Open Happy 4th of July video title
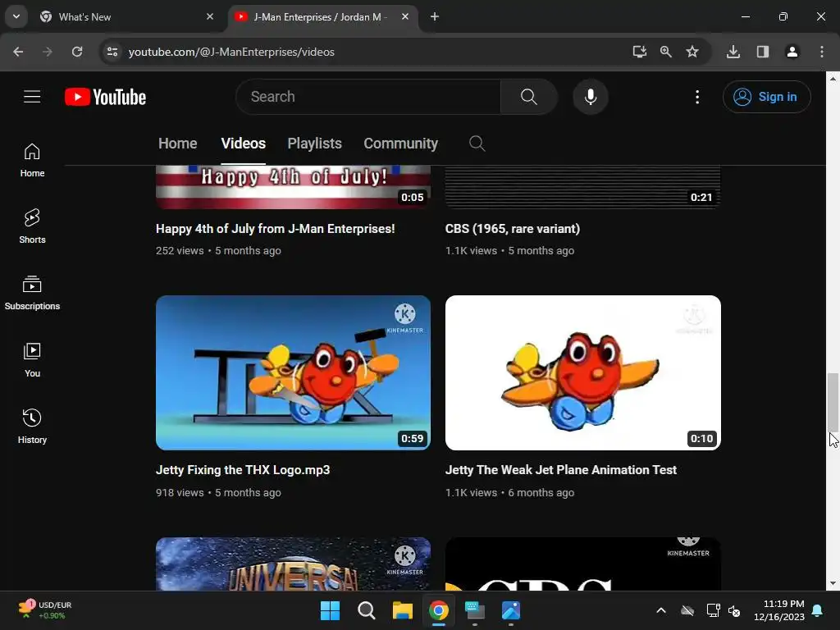This screenshot has width=840, height=630. click(x=276, y=229)
